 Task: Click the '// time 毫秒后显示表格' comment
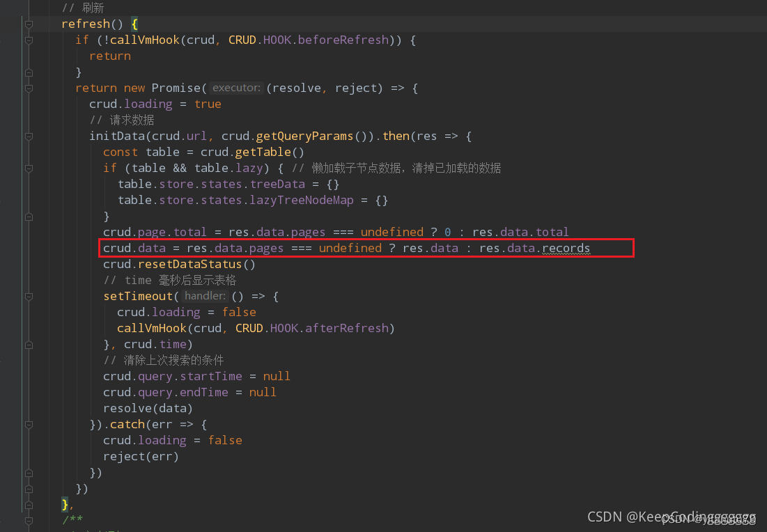[170, 280]
